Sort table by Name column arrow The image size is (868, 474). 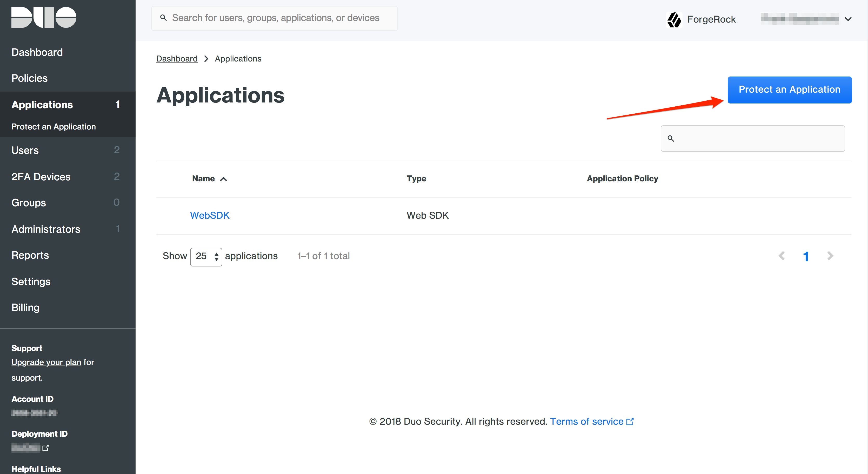coord(223,179)
